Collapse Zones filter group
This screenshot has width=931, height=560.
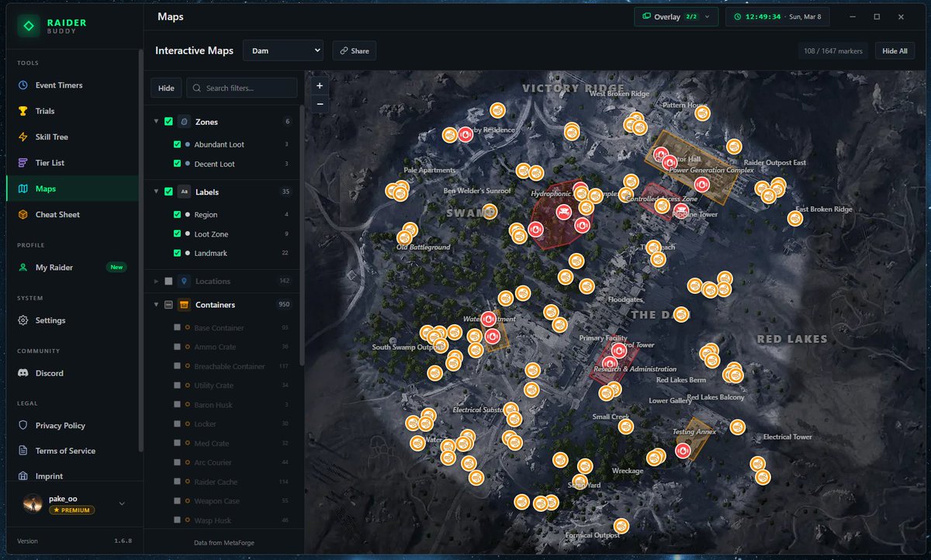click(156, 122)
